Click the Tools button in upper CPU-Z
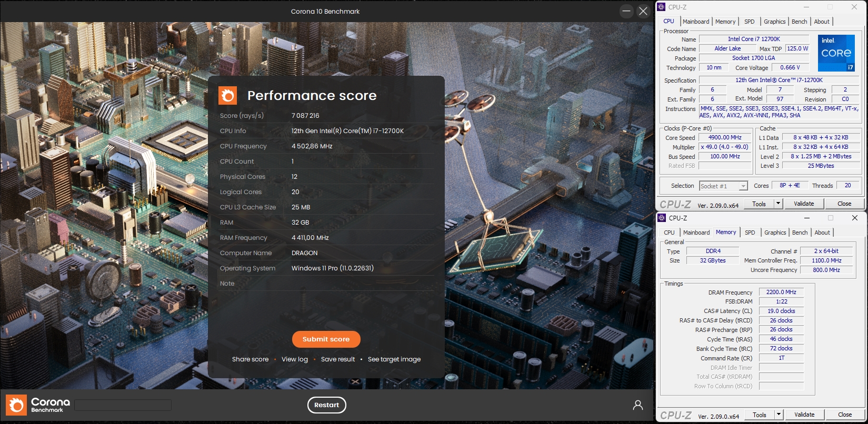The width and height of the screenshot is (868, 424). [759, 204]
